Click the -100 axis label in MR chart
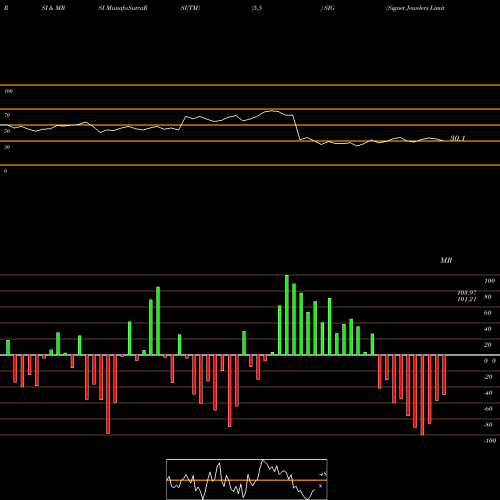Screen dimensions: 500x500 (x=490, y=441)
